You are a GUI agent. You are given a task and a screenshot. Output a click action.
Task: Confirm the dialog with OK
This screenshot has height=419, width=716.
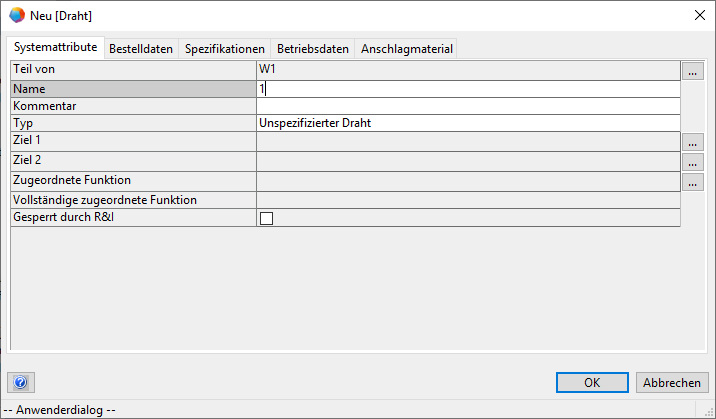tap(592, 382)
